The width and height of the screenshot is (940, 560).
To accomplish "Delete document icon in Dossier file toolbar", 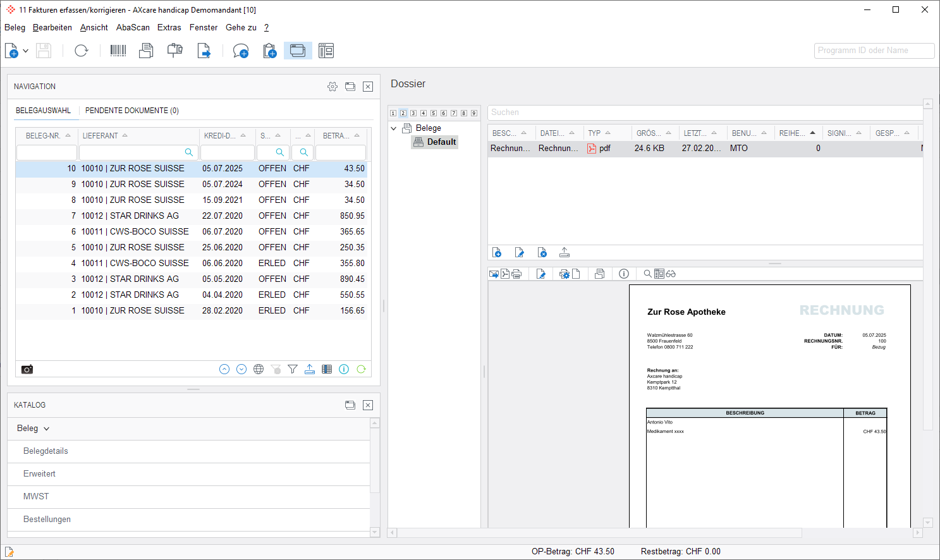I will [542, 253].
